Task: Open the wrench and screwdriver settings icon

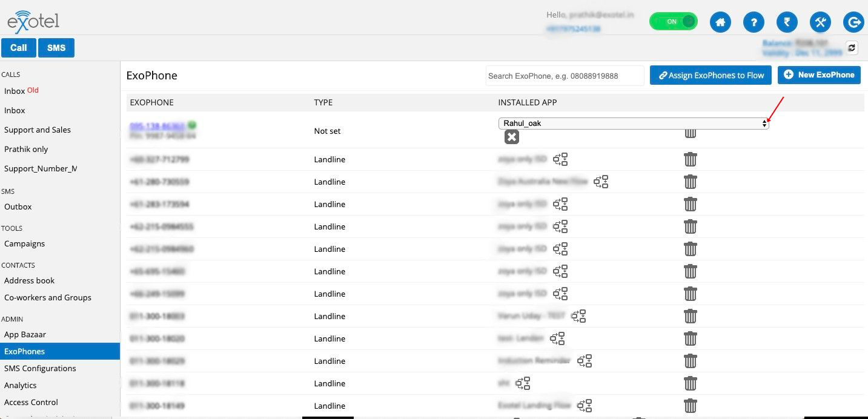Action: [820, 22]
